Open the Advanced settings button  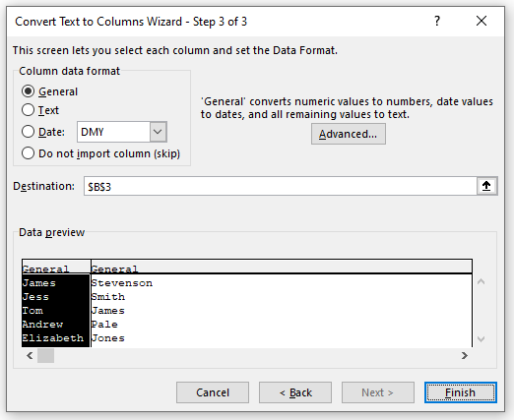click(x=349, y=134)
